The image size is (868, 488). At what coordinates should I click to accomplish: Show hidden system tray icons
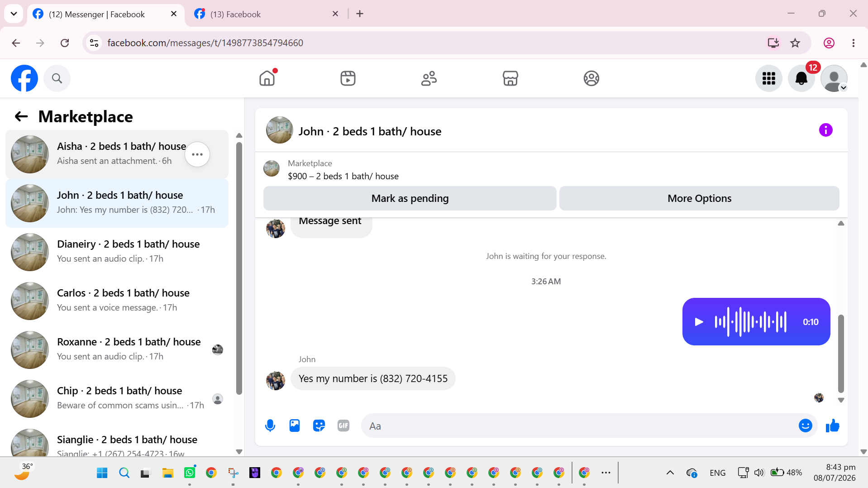point(670,473)
